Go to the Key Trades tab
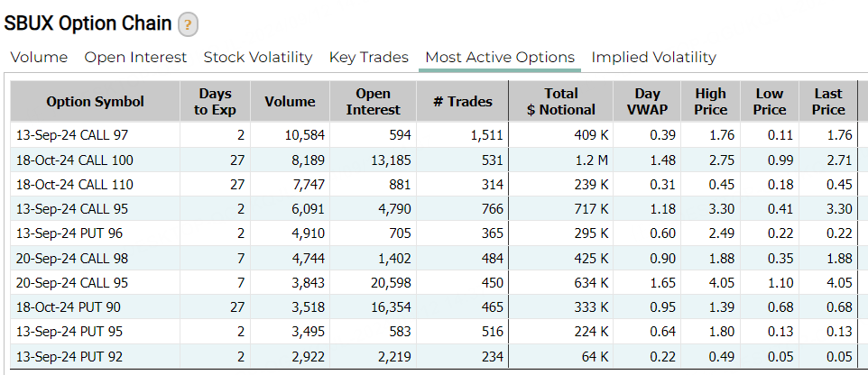The height and width of the screenshot is (375, 868). pos(368,58)
